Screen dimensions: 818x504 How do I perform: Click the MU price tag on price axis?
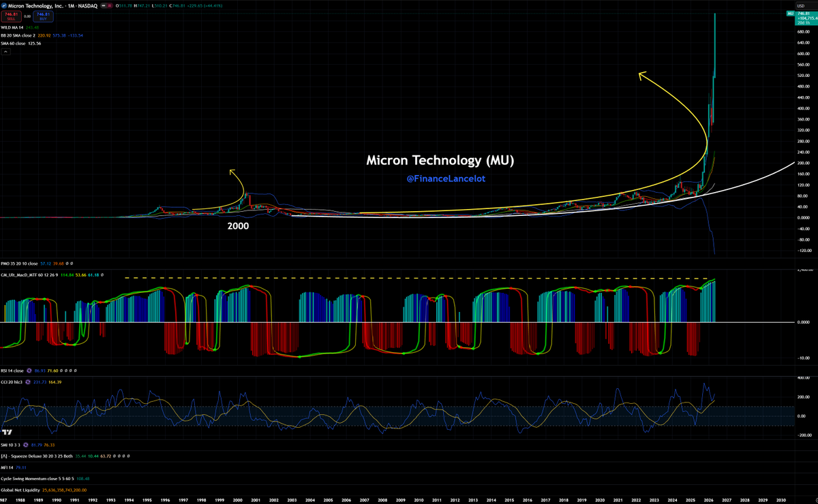click(790, 13)
